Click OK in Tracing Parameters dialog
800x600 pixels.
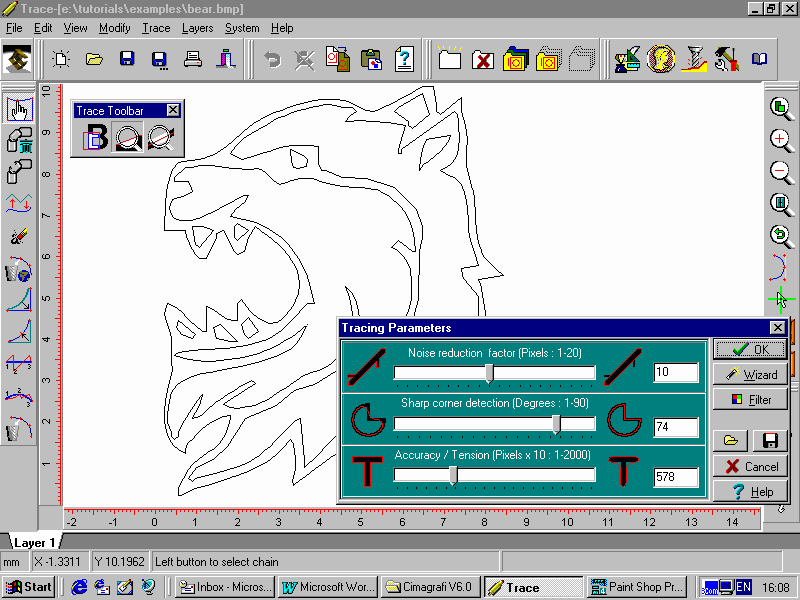(x=750, y=349)
